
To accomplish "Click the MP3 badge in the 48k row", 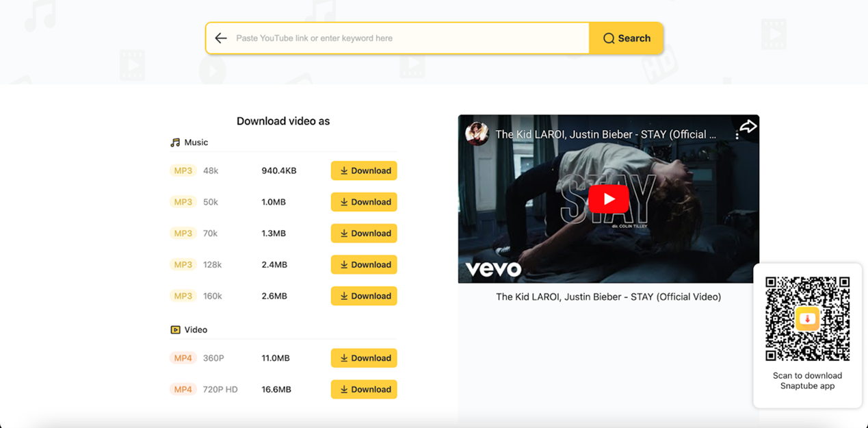I will coord(183,171).
